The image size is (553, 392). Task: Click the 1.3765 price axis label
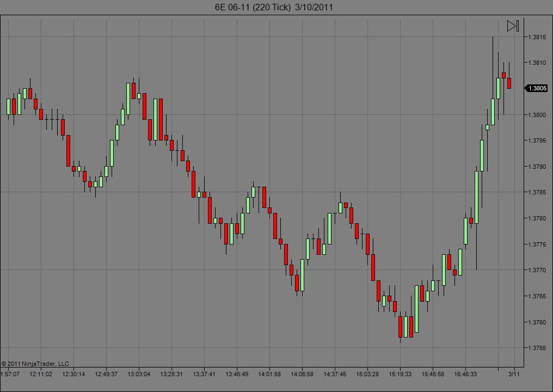click(x=536, y=296)
